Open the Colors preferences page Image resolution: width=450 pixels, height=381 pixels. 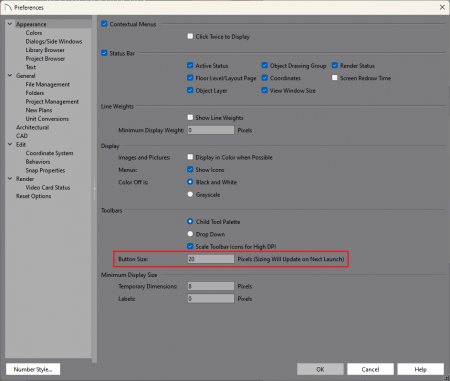coord(34,33)
